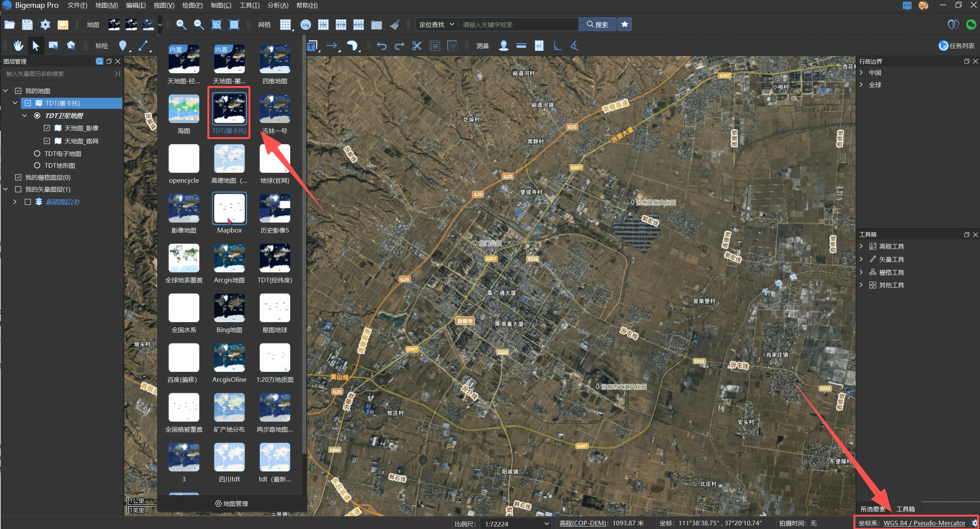
Task: Open the 分析(A) menu
Action: [278, 5]
